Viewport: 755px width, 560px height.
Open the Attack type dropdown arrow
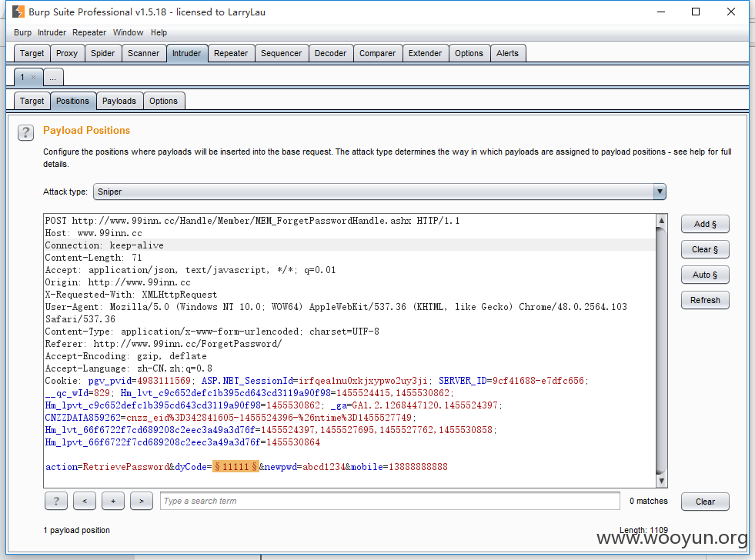pos(660,192)
